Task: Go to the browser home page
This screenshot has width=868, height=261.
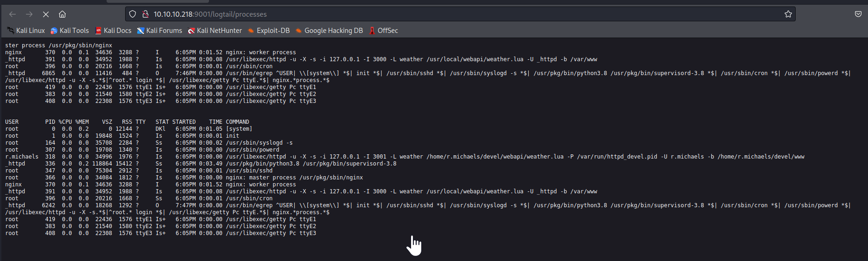Action: coord(63,14)
